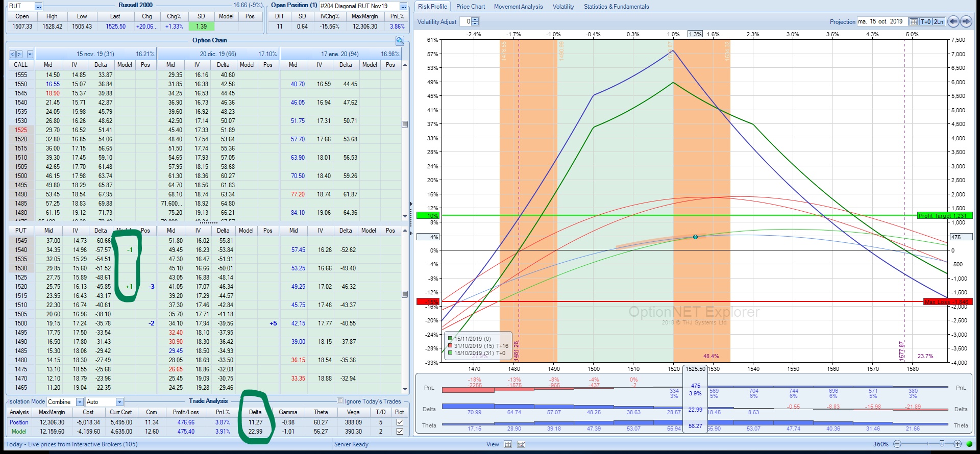The height and width of the screenshot is (454, 980).
Task: Switch to table view in status bar
Action: 507,444
